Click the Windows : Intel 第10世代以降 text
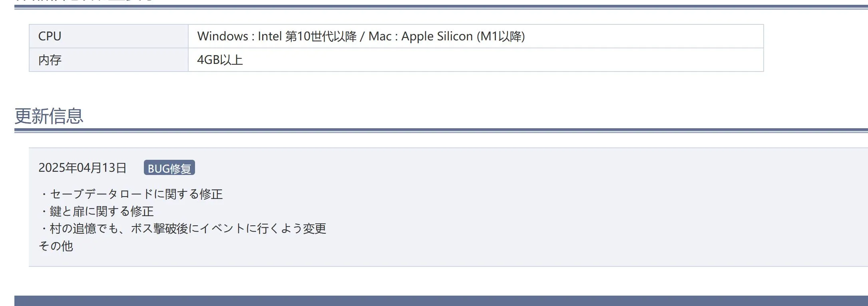 coord(277,36)
